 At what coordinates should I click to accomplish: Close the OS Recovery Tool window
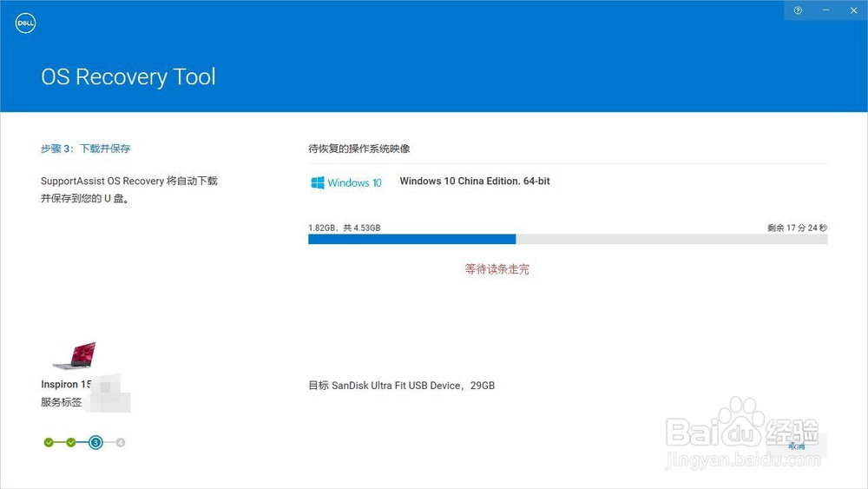pyautogui.click(x=853, y=10)
